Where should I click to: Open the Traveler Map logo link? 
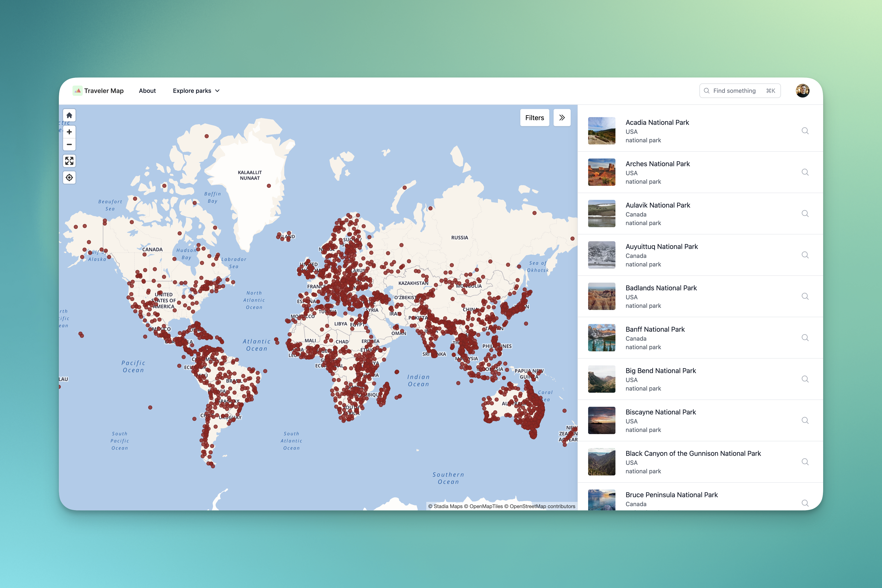pos(98,91)
